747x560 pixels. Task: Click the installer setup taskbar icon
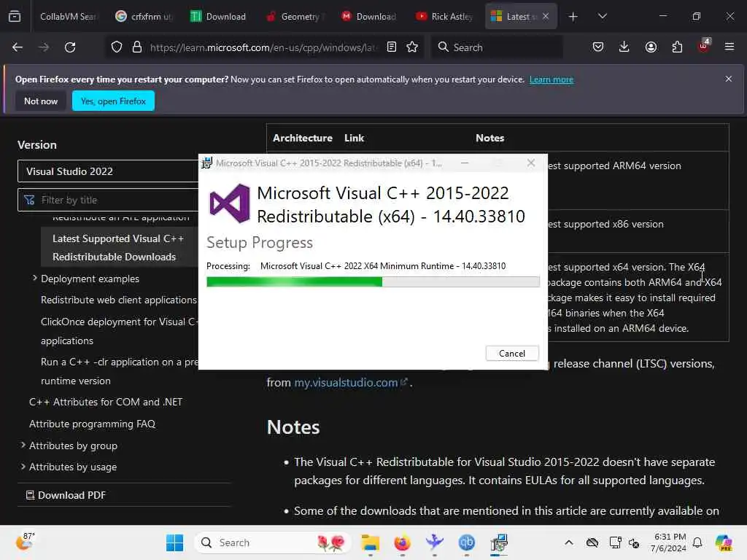[x=499, y=542]
